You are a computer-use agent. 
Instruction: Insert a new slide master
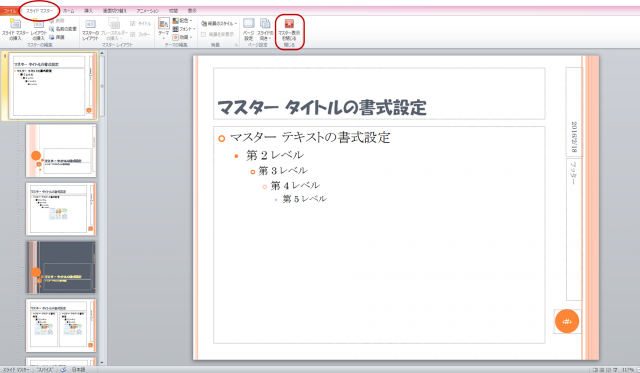(15, 29)
